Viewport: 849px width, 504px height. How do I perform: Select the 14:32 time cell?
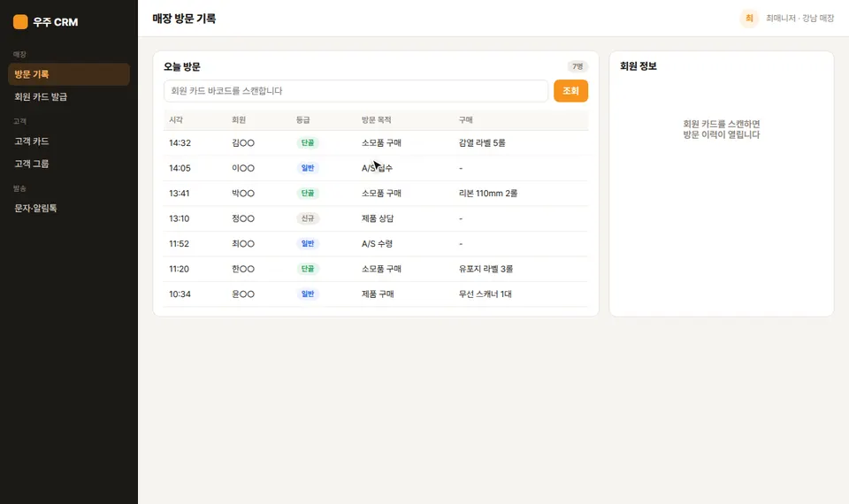(x=180, y=143)
